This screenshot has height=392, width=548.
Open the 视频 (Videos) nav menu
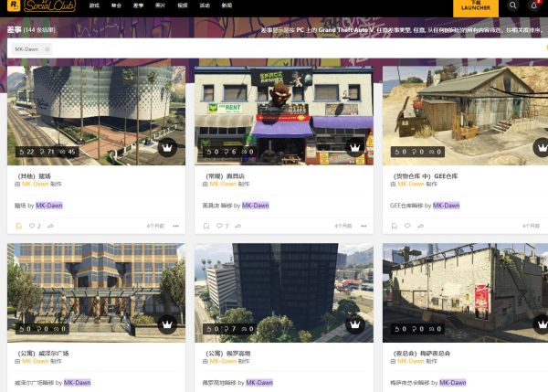coord(183,5)
